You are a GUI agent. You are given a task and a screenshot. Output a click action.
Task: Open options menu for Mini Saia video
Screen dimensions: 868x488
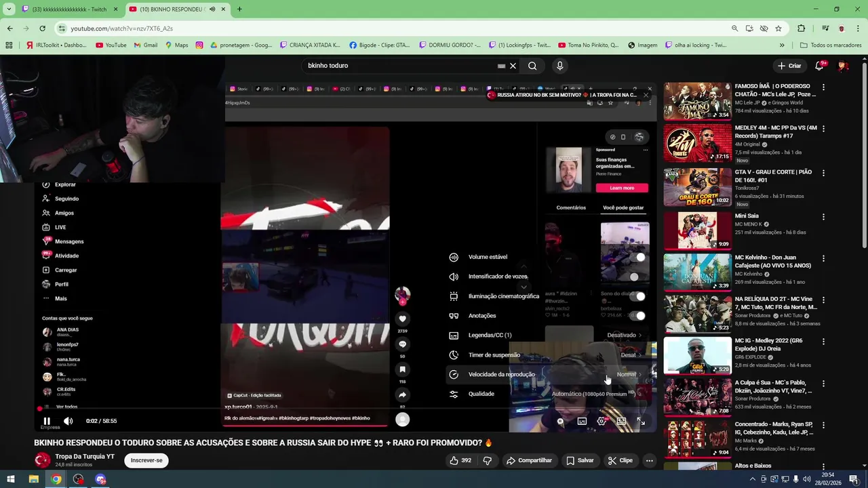click(823, 217)
